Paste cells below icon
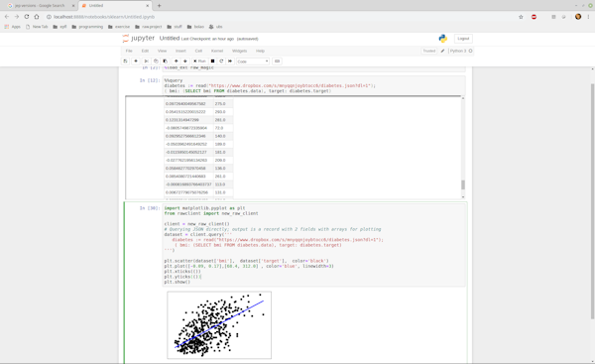The image size is (595, 364). 165,61
